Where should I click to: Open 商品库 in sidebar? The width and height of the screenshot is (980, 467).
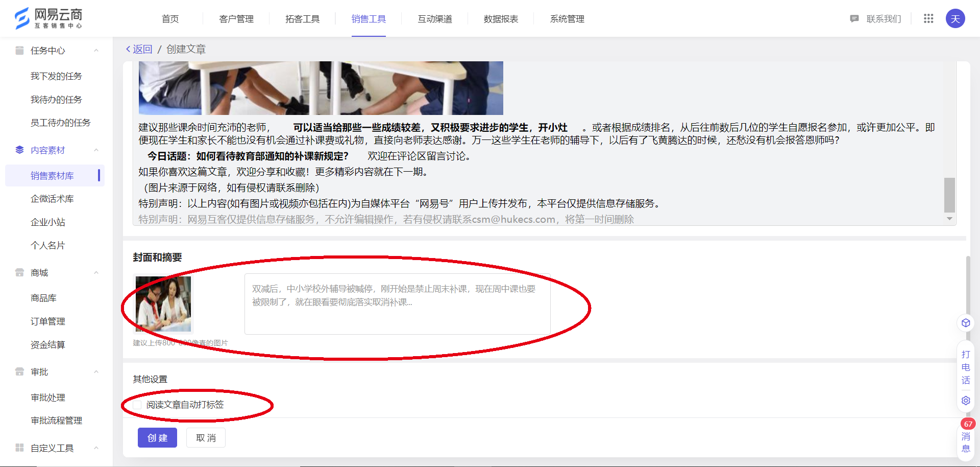pyautogui.click(x=43, y=298)
